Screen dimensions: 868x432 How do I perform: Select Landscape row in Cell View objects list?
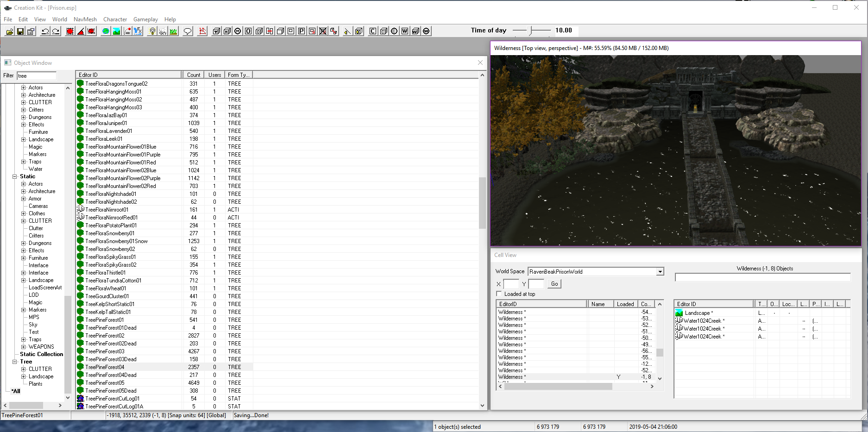pyautogui.click(x=761, y=313)
